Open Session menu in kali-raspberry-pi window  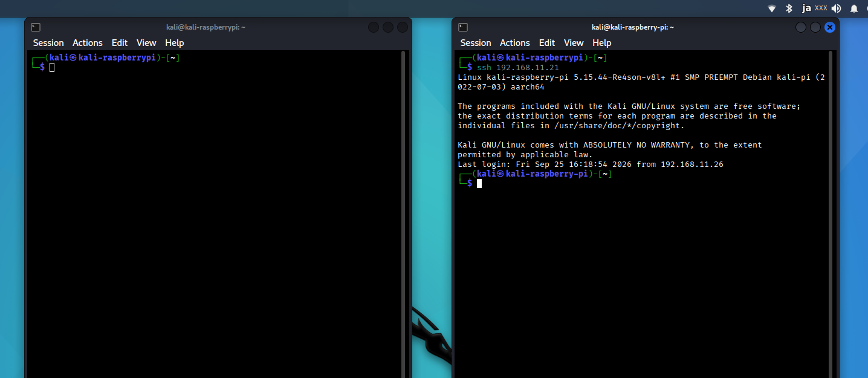[476, 43]
